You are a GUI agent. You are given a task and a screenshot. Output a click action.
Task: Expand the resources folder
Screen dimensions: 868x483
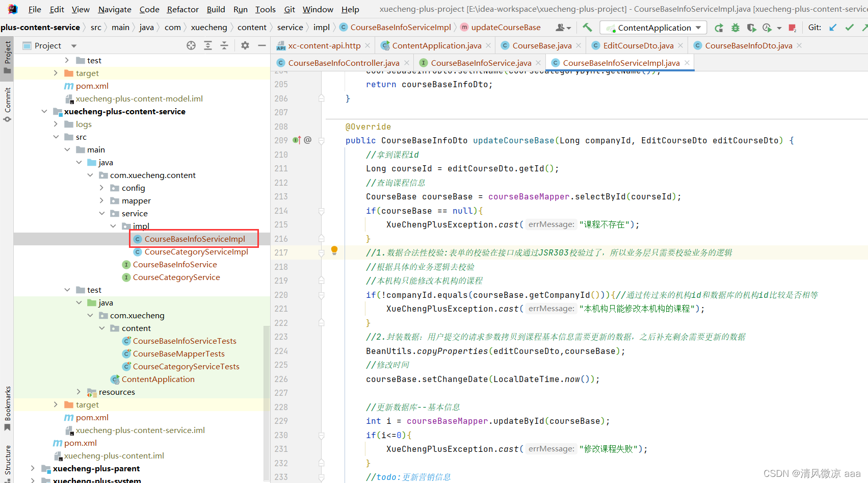tap(78, 392)
